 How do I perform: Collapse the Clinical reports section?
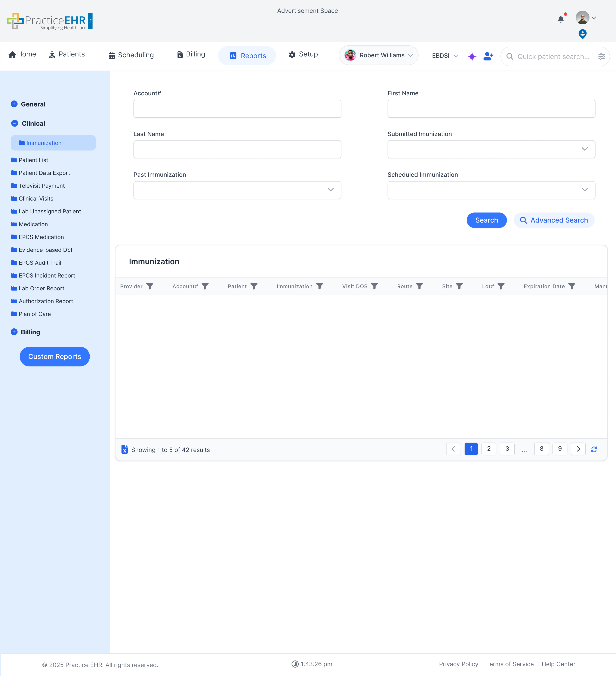[x=14, y=123]
